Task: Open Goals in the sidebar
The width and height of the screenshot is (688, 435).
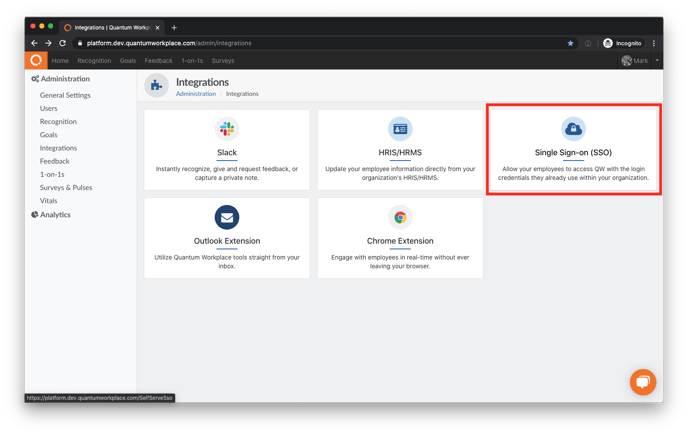Action: pos(48,135)
